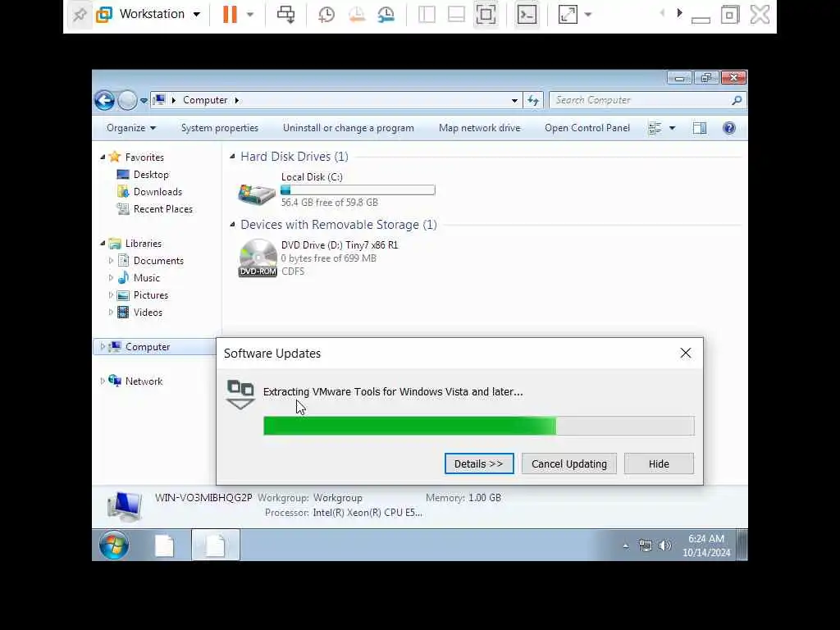Open recent locations dropdown arrow
The width and height of the screenshot is (840, 630).
[x=144, y=100]
